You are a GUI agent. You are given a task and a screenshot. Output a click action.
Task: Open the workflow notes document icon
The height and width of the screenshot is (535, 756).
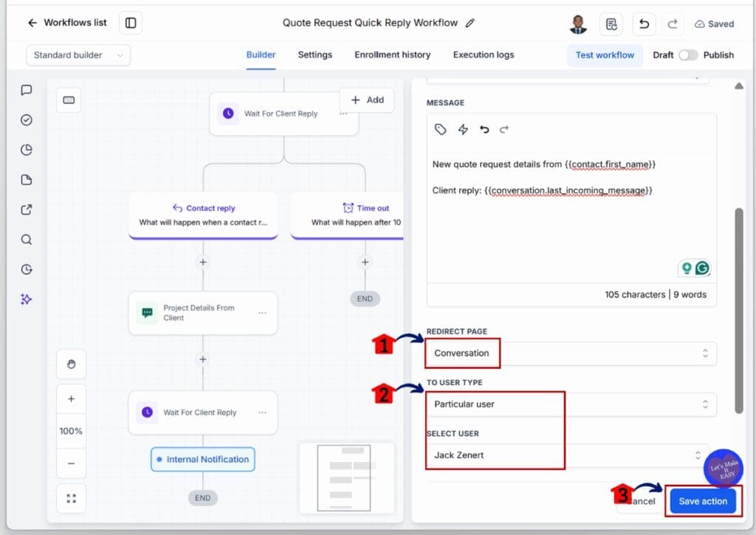click(x=611, y=24)
